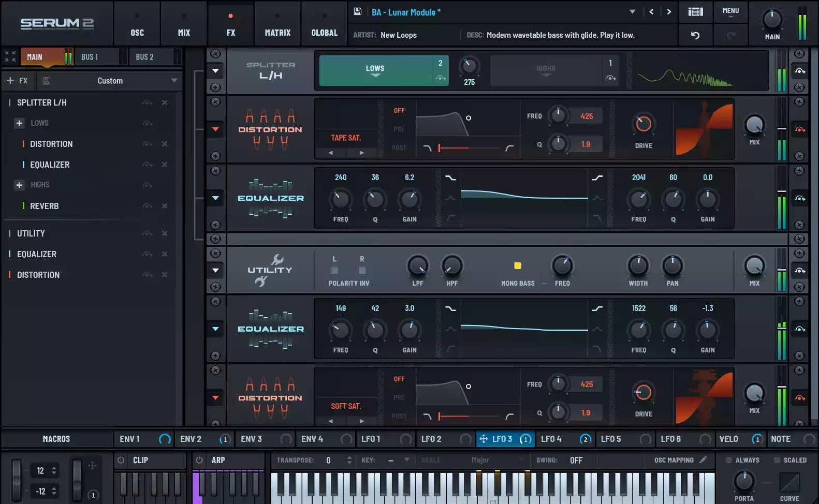Select the VELO tab

pos(740,439)
